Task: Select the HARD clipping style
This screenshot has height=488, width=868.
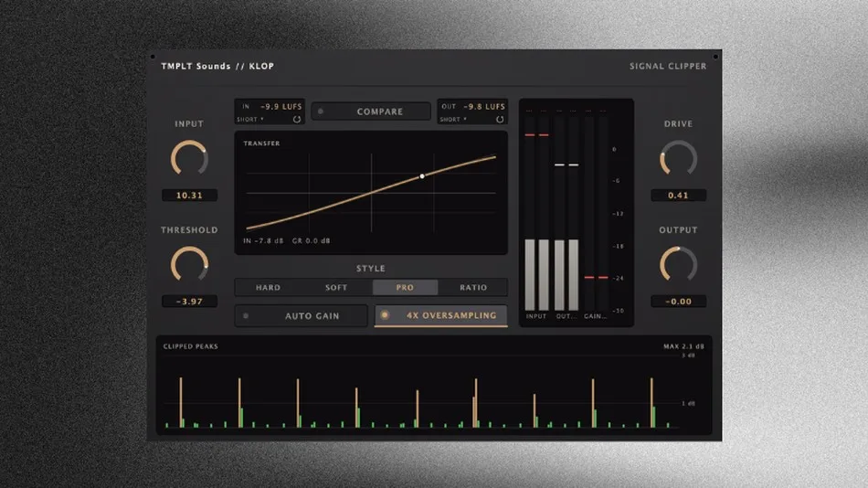Action: pyautogui.click(x=268, y=288)
